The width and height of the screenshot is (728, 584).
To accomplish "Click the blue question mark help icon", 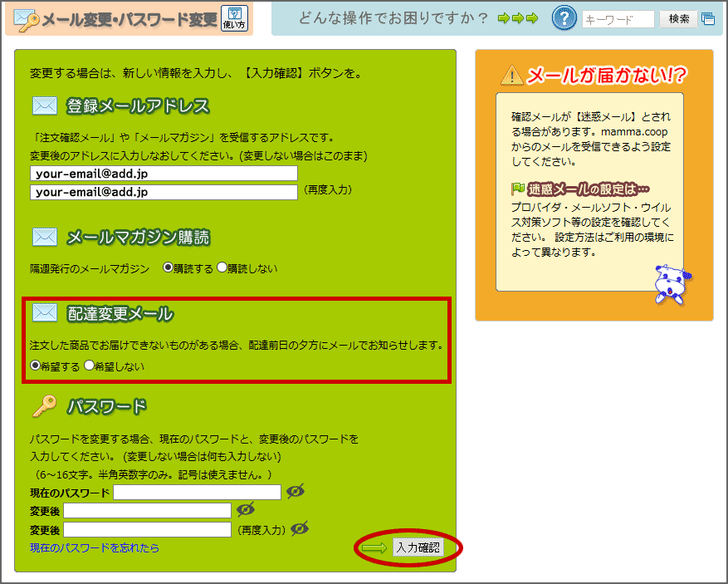I will tap(564, 18).
